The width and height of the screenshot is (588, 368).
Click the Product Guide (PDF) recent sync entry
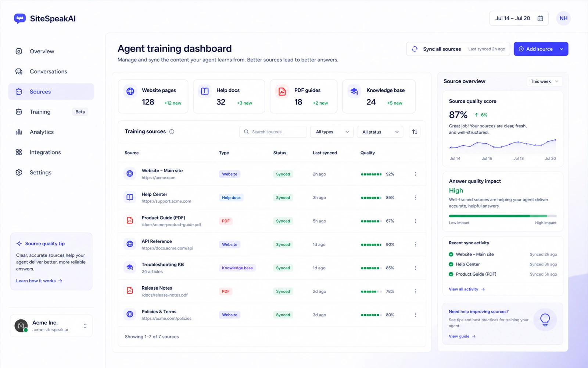click(x=503, y=274)
